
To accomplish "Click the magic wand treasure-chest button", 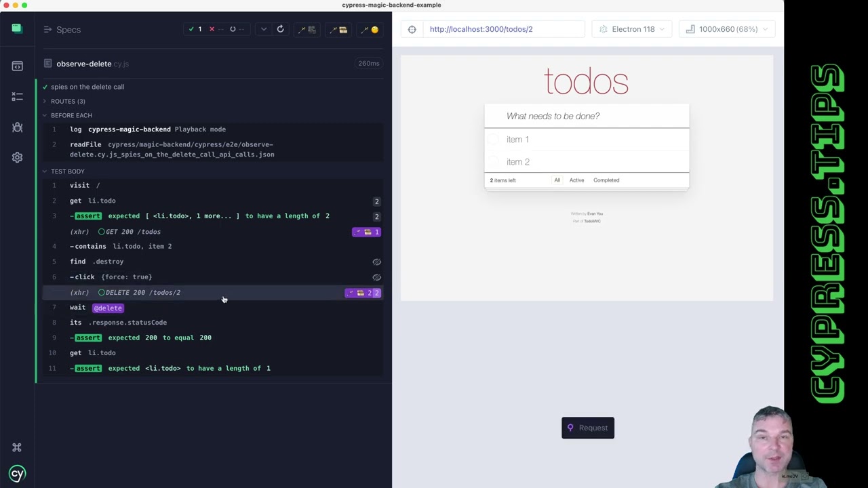I will (x=339, y=29).
